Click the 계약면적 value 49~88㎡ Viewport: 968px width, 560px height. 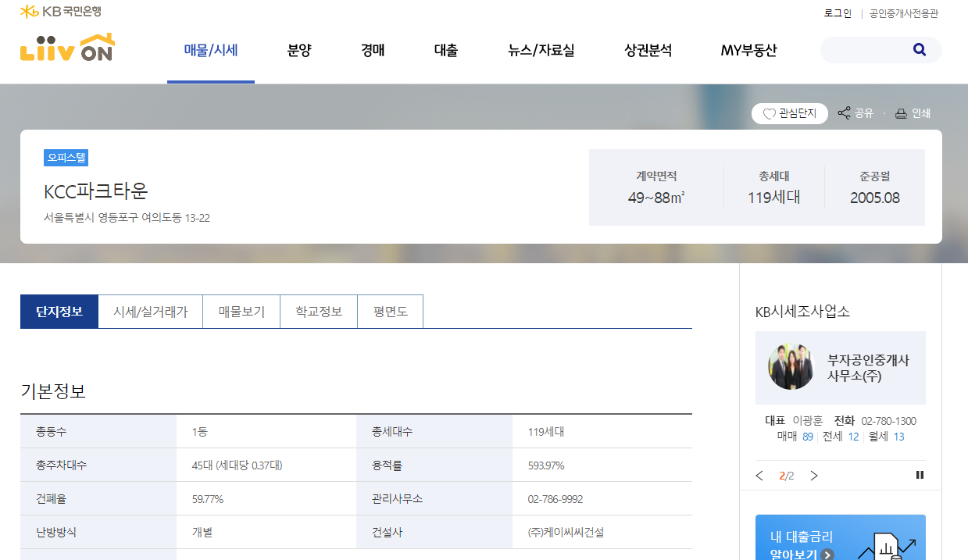click(x=656, y=198)
